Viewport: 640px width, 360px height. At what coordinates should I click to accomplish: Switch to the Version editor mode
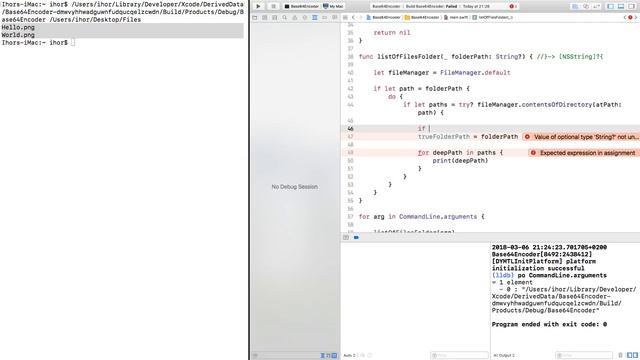pyautogui.click(x=596, y=6)
